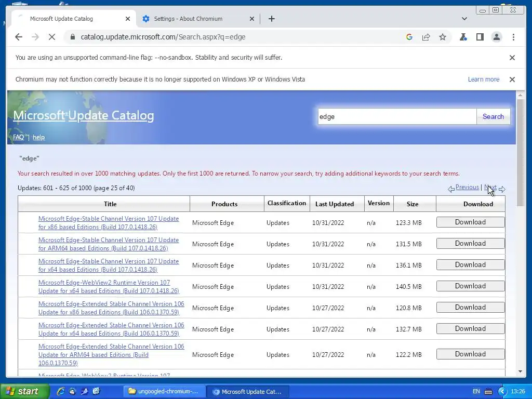Viewport: 532px width, 399px height.
Task: Sort by Size column header
Action: click(x=412, y=204)
